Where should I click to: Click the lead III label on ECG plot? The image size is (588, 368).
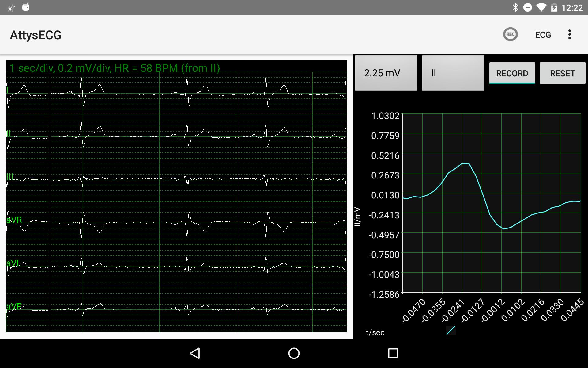pyautogui.click(x=10, y=177)
